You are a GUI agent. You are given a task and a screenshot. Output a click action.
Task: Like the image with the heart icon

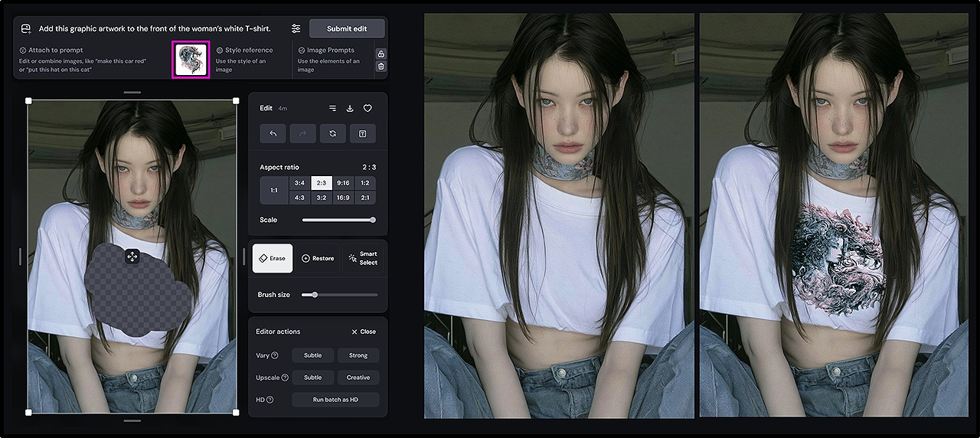367,109
